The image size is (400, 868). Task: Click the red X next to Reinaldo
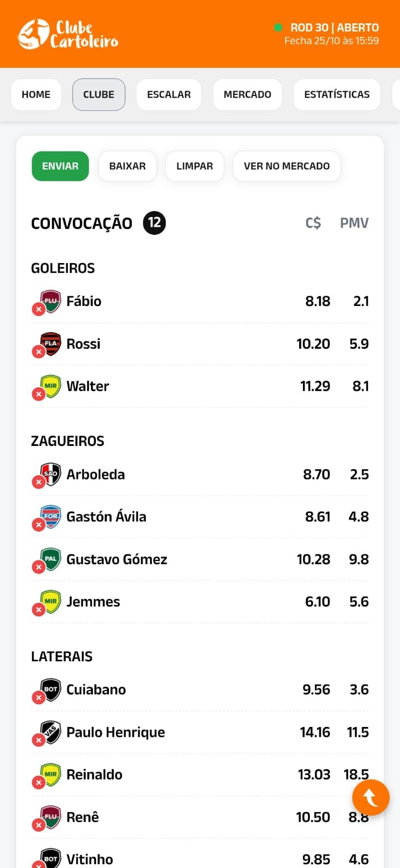coord(38,782)
